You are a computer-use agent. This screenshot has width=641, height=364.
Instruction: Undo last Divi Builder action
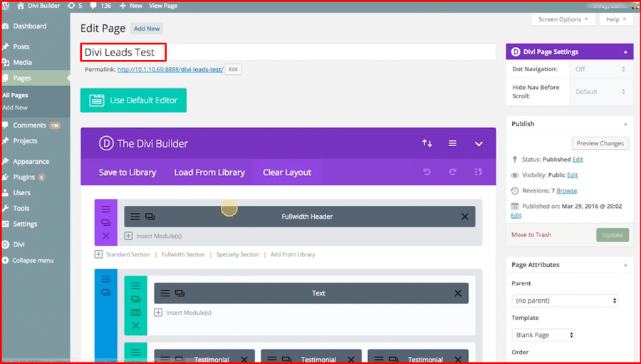click(x=427, y=172)
